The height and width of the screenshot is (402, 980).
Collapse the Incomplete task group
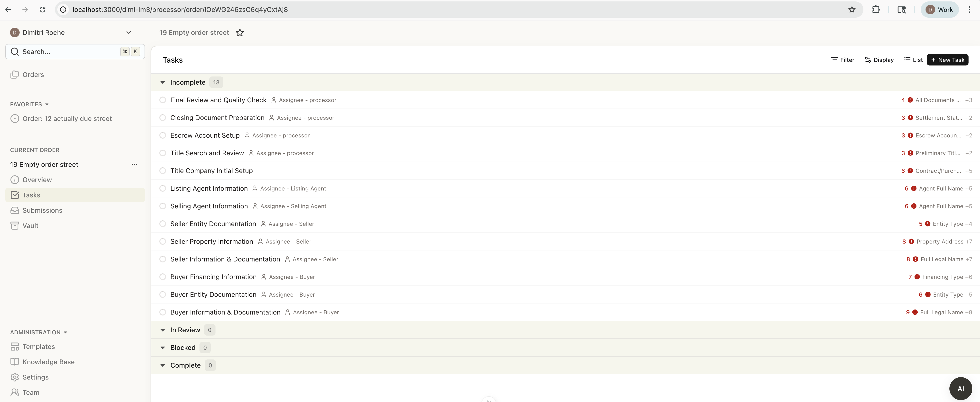point(163,83)
